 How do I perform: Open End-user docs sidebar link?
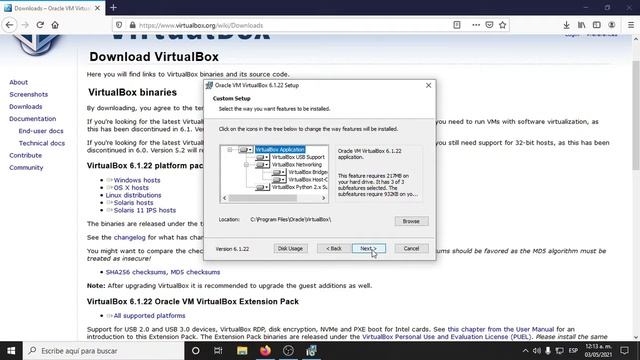pos(41,131)
